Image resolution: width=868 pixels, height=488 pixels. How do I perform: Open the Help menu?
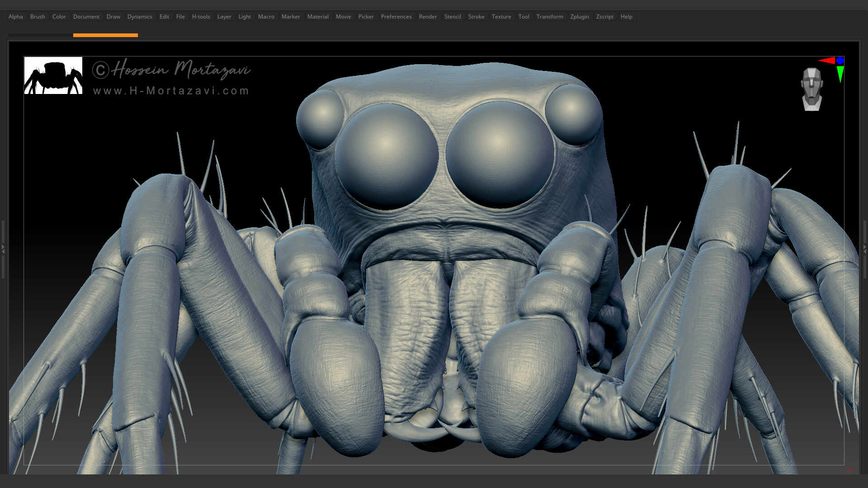tap(626, 17)
